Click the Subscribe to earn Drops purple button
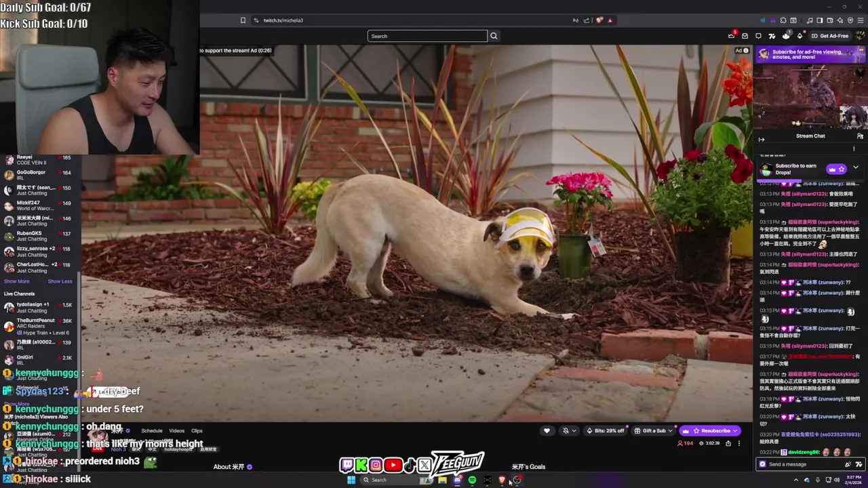Image resolution: width=868 pixels, height=488 pixels. click(x=836, y=169)
